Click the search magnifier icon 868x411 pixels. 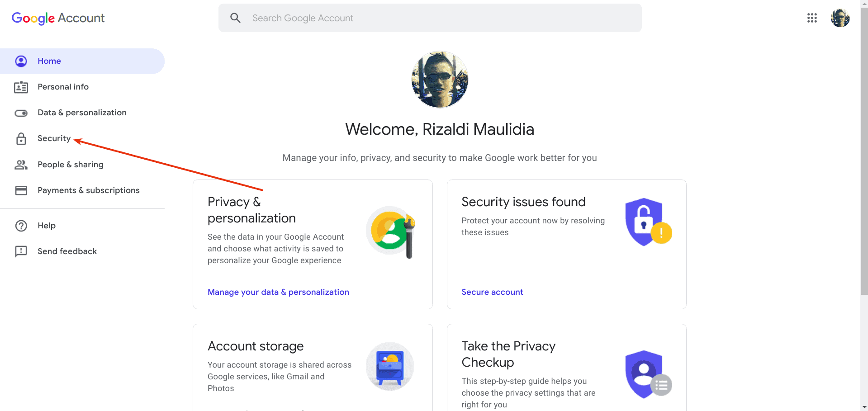click(x=235, y=18)
